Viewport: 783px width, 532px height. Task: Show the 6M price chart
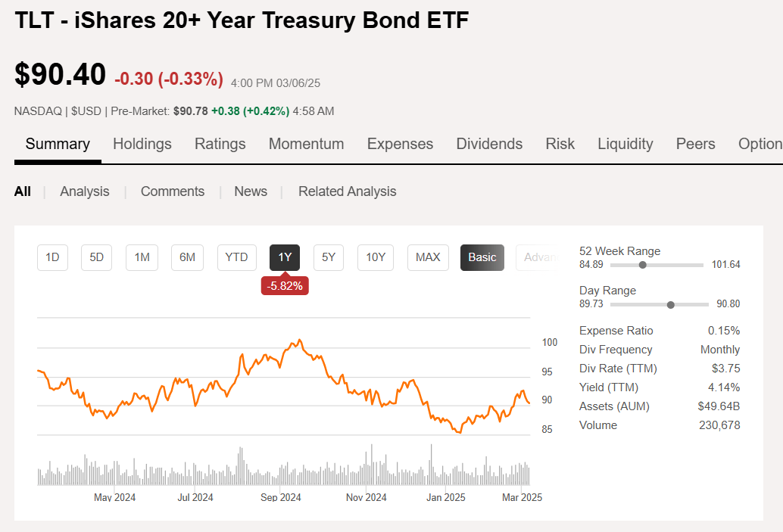pos(187,257)
